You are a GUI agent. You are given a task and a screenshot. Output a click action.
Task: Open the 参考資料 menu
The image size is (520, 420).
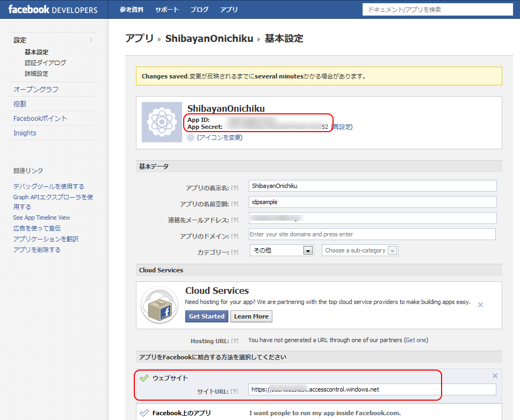pyautogui.click(x=131, y=10)
